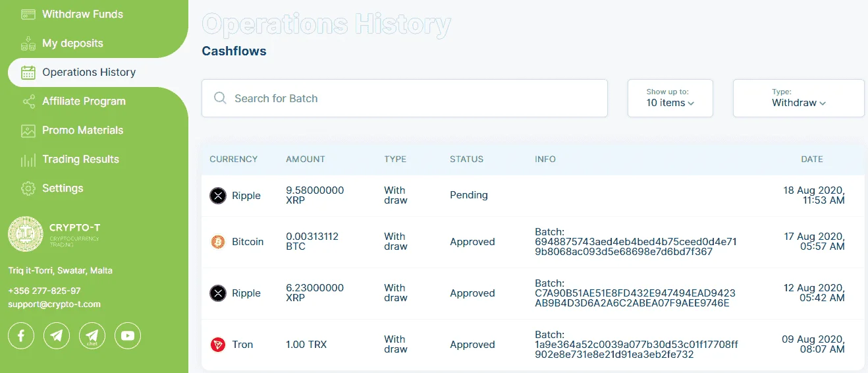Click Ripple coin icon in 6.23 XRP row
Image resolution: width=868 pixels, height=373 pixels.
(218, 293)
